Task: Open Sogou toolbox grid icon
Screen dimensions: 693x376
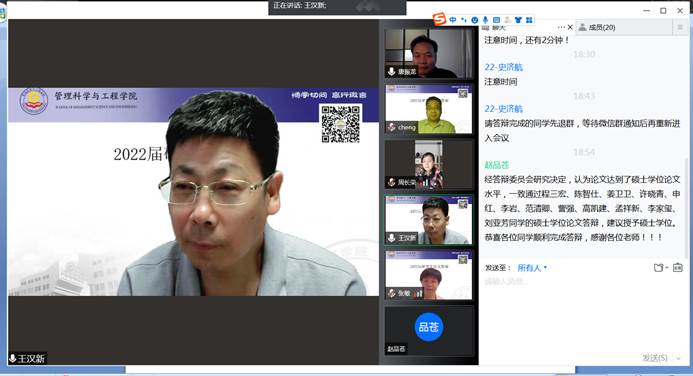Action: [529, 20]
